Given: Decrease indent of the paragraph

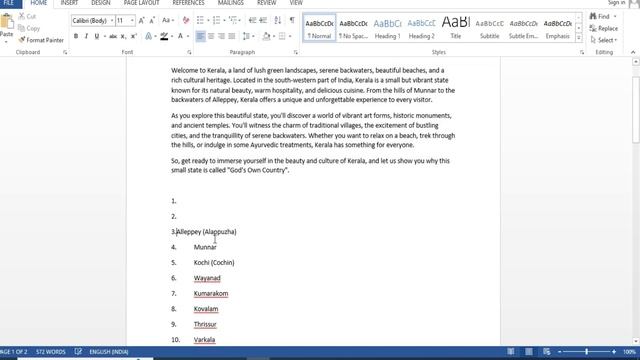Looking at the screenshot, I should [x=253, y=20].
